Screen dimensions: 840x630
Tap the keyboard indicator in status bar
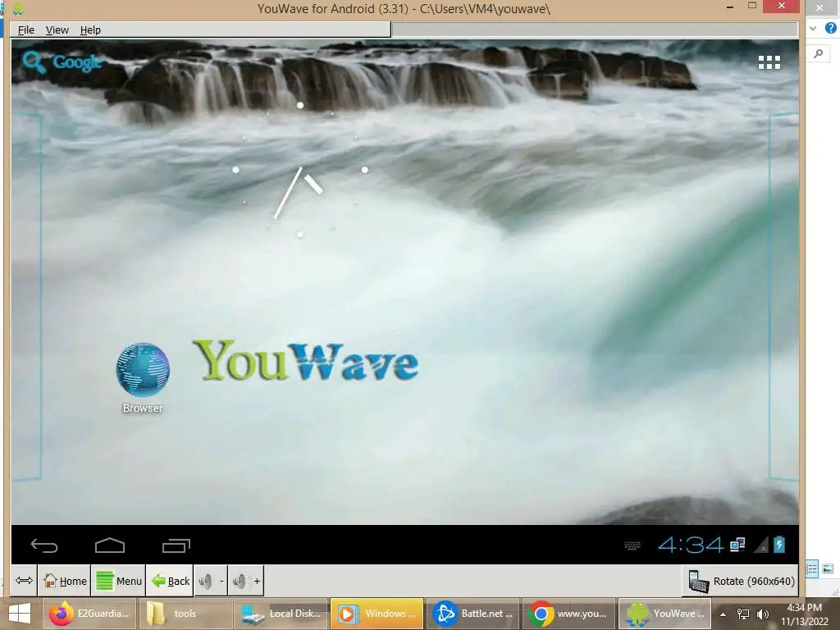coord(632,546)
